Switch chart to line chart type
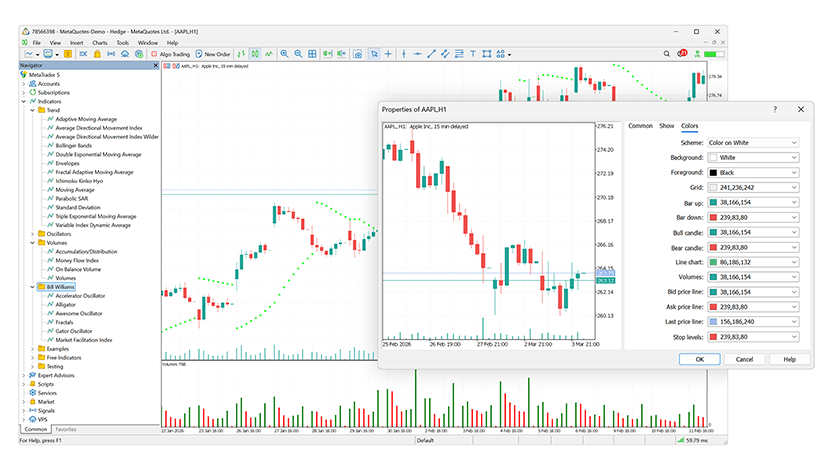Screen dimensions: 833x470 pos(269,54)
